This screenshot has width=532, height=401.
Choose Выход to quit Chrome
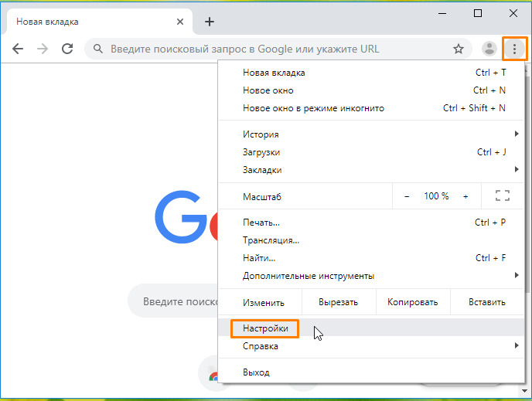point(371,372)
